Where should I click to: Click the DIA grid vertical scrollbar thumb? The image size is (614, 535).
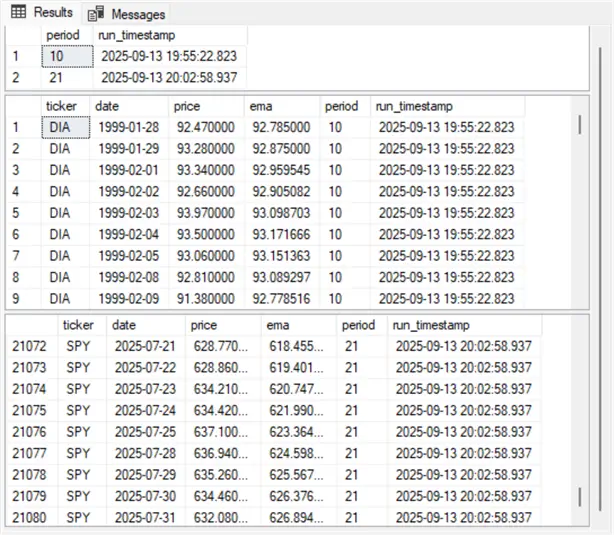(580, 125)
